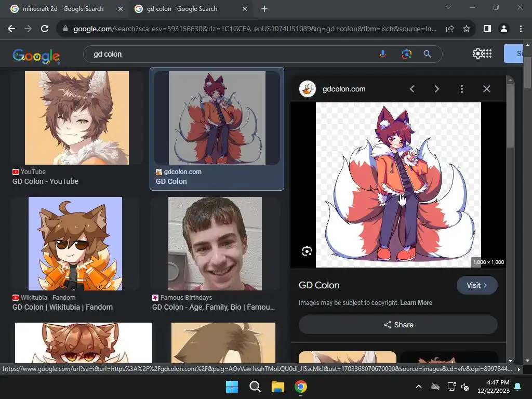Go back to the previous page

tap(11, 29)
